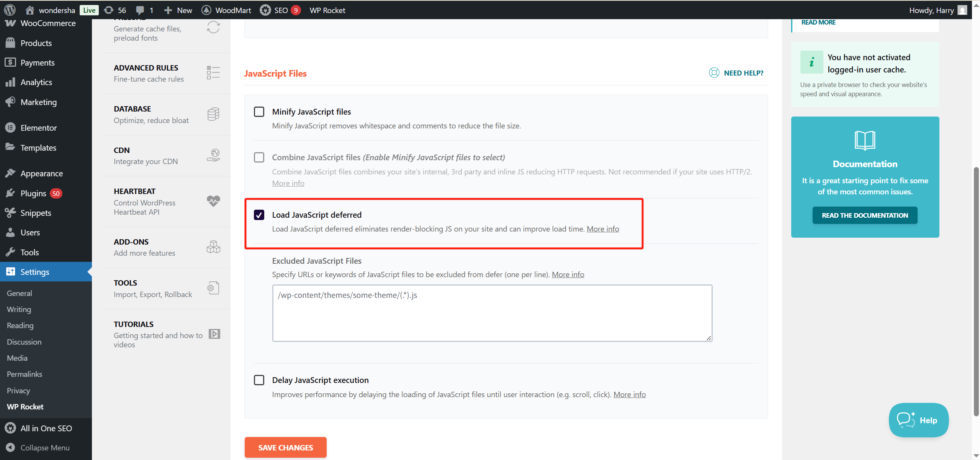
Task: Open the Help chat bubble
Action: click(x=918, y=420)
